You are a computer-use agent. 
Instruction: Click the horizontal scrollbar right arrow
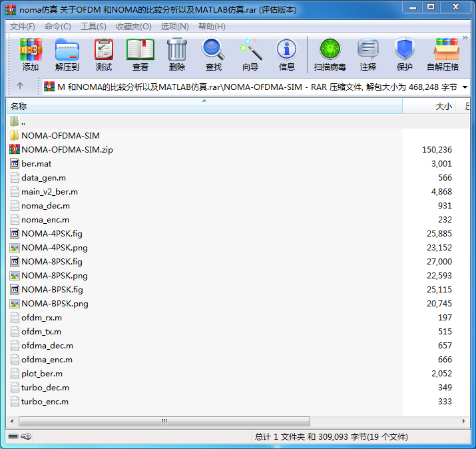pos(463,421)
